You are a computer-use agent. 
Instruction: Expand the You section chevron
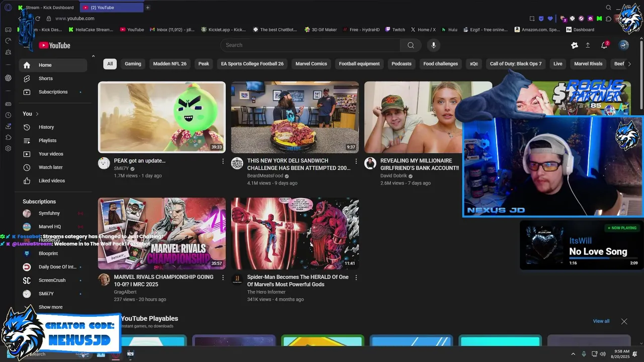[x=37, y=114]
